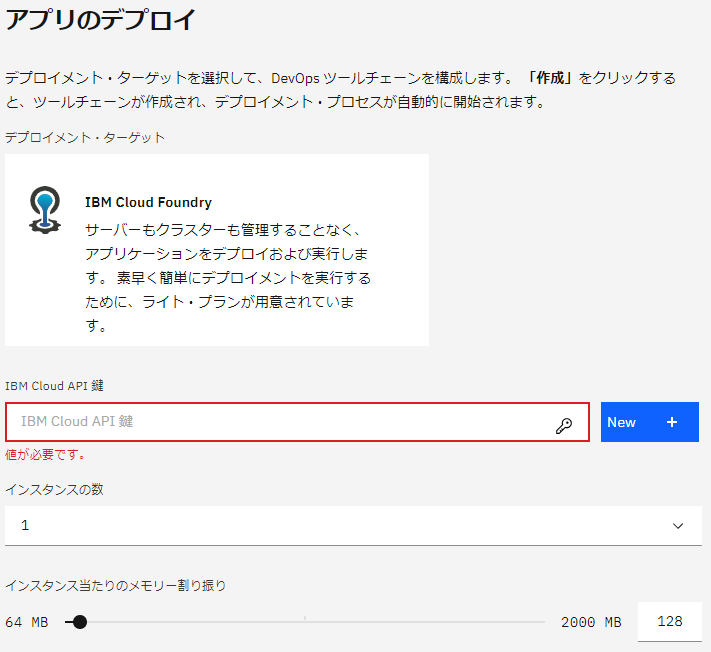Click the 'インスタンス当たりのメモリー割り振り' label
711x652 pixels.
tap(115, 585)
